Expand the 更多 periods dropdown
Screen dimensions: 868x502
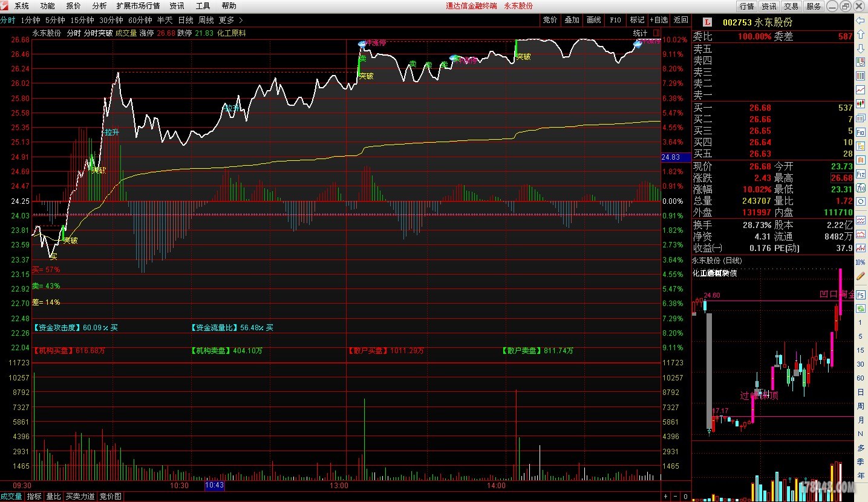(230, 20)
